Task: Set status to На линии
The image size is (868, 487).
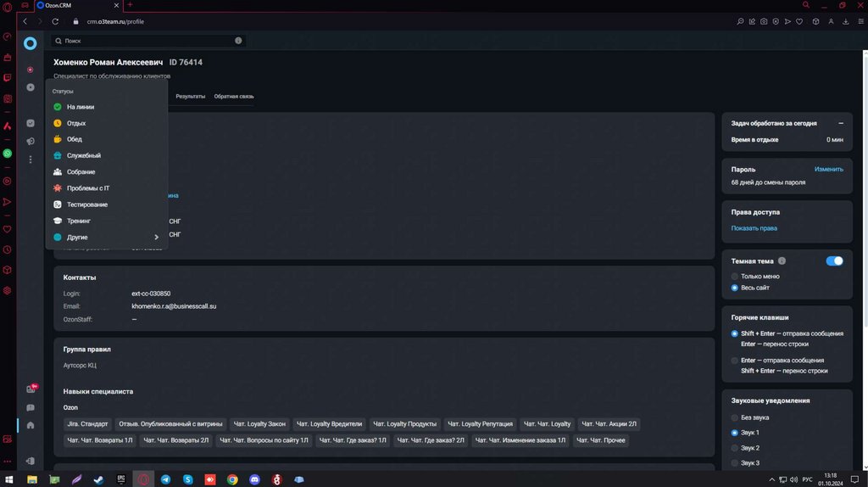Action: pyautogui.click(x=106, y=107)
